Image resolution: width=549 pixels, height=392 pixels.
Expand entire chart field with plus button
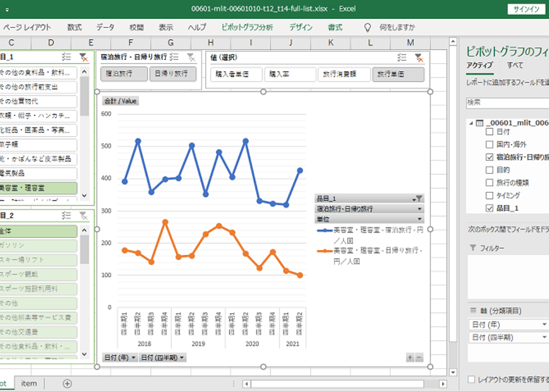(x=410, y=358)
